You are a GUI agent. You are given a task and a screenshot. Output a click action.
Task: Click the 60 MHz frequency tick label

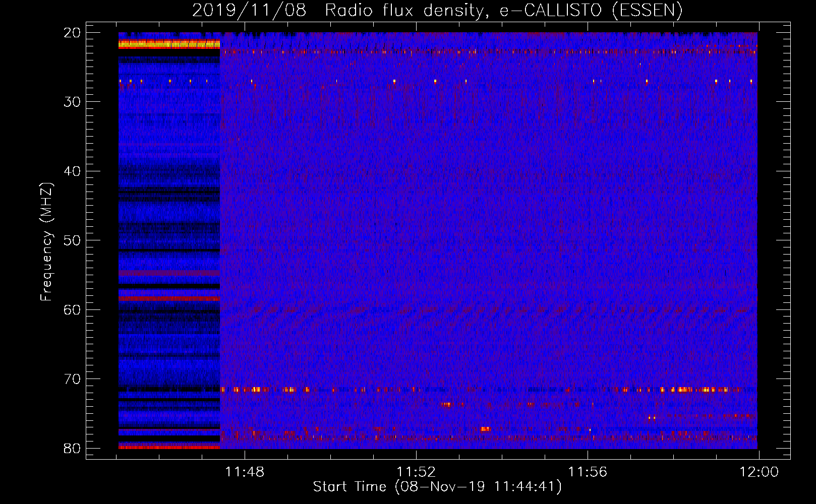click(72, 310)
